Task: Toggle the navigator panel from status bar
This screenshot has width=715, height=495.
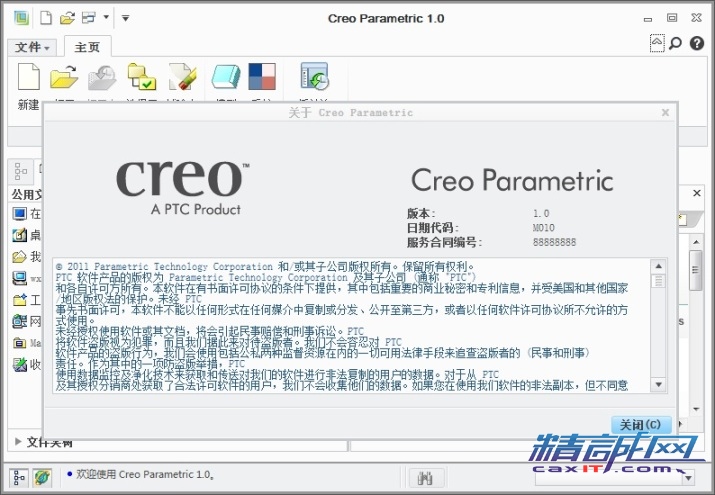Action: 19,478
